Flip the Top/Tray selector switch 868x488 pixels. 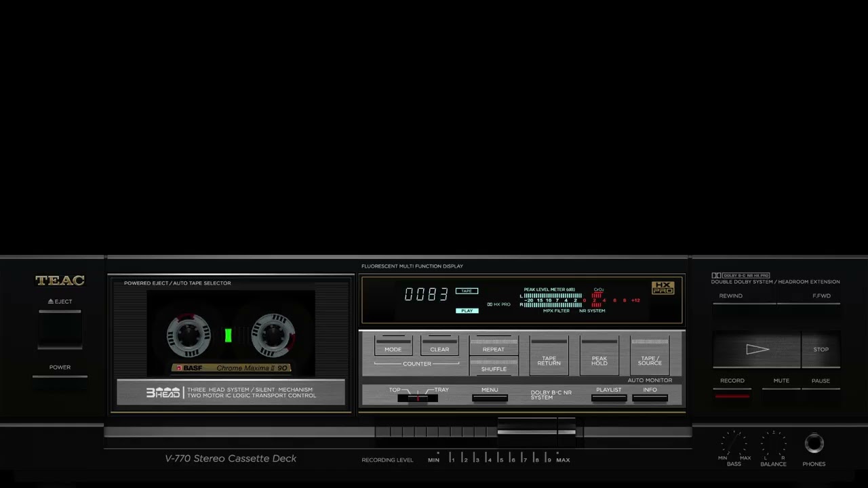(418, 398)
